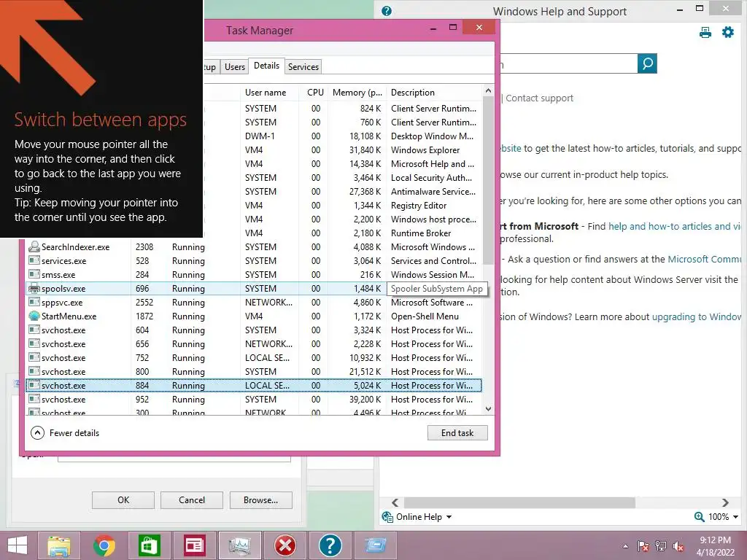The image size is (747, 560).
Task: Click the help window left scroll arrow
Action: [x=395, y=502]
